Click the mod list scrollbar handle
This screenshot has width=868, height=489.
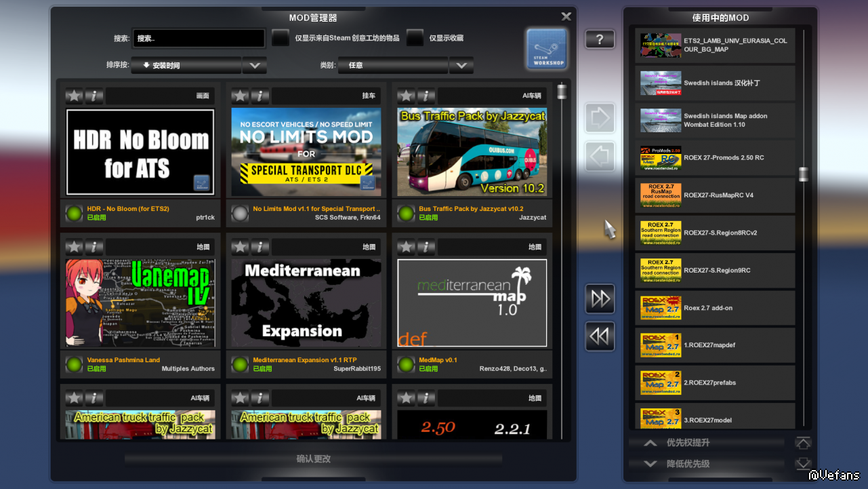click(562, 92)
